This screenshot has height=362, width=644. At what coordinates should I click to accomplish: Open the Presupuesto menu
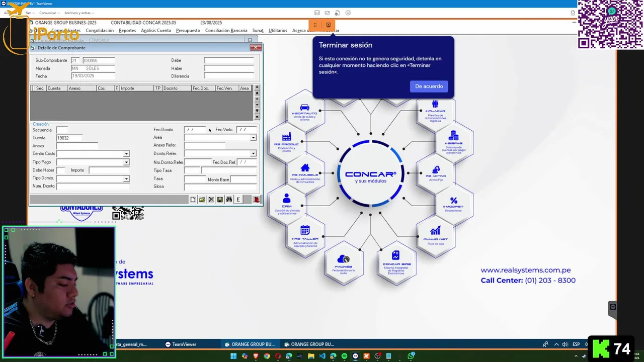coord(188,31)
